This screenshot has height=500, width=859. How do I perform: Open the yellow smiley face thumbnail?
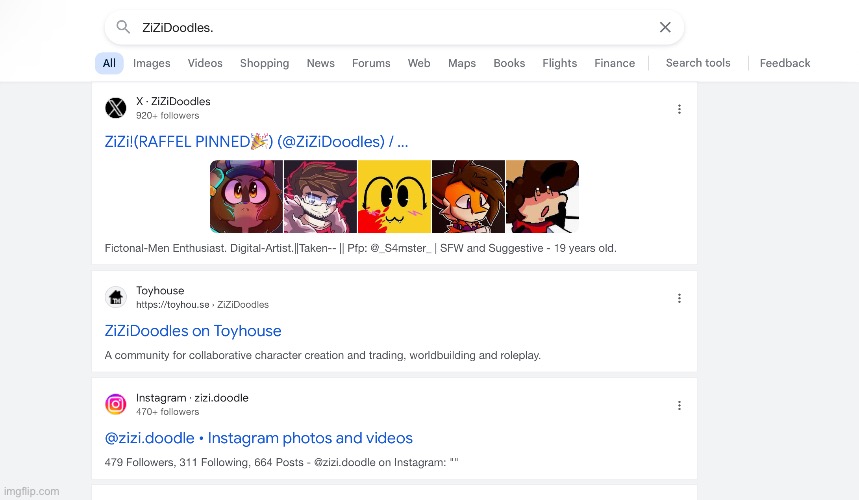tap(394, 197)
